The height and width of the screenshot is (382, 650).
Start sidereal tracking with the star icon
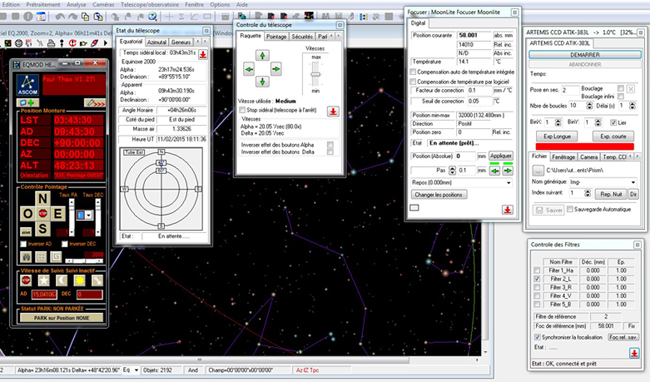click(x=44, y=280)
